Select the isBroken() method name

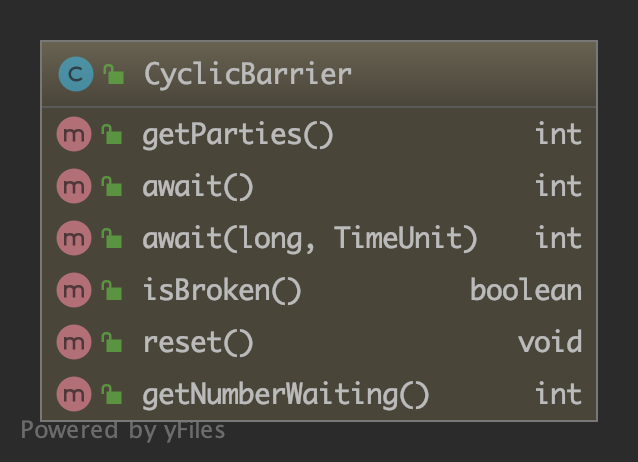[x=221, y=290]
